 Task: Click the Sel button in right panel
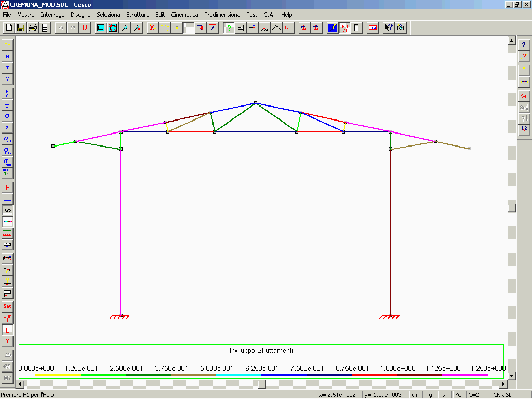click(x=524, y=96)
